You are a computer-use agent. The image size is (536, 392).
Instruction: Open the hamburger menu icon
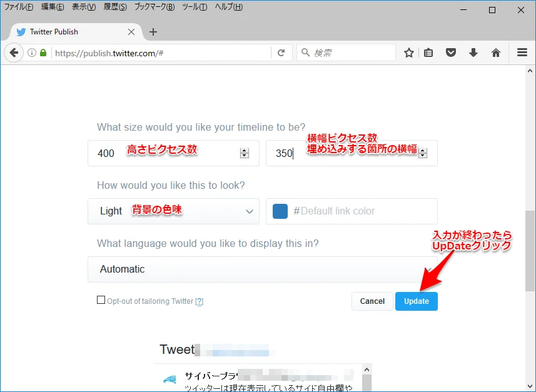522,53
